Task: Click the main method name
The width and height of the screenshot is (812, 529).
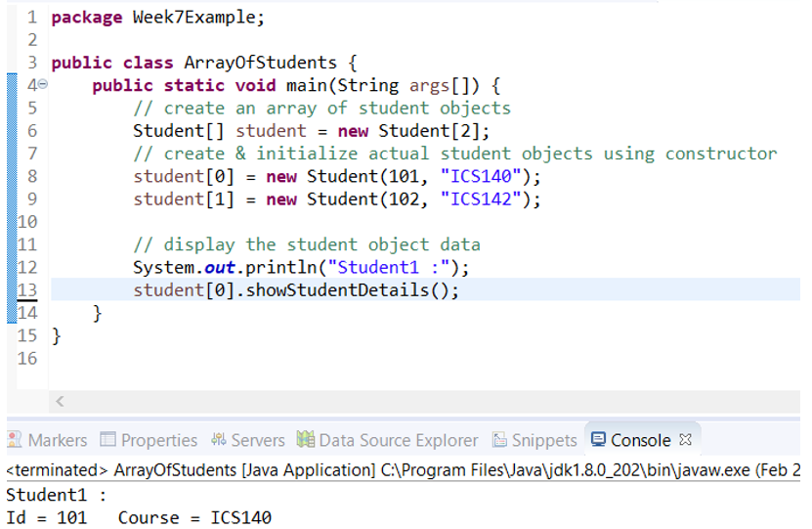Action: (306, 85)
